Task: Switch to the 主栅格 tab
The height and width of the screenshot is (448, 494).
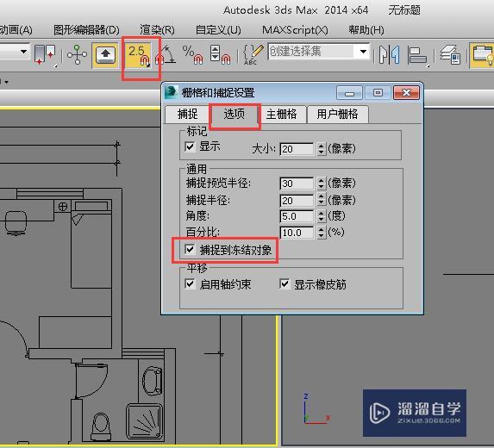Action: [281, 114]
